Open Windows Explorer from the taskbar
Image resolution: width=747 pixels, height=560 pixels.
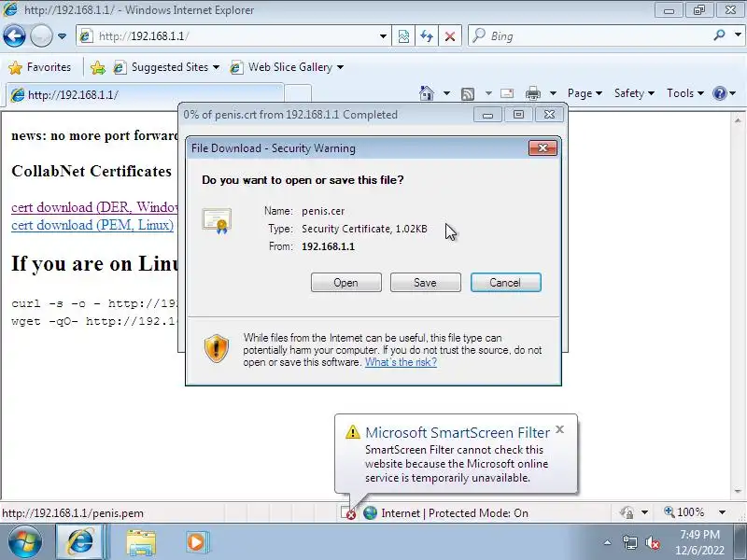point(141,542)
